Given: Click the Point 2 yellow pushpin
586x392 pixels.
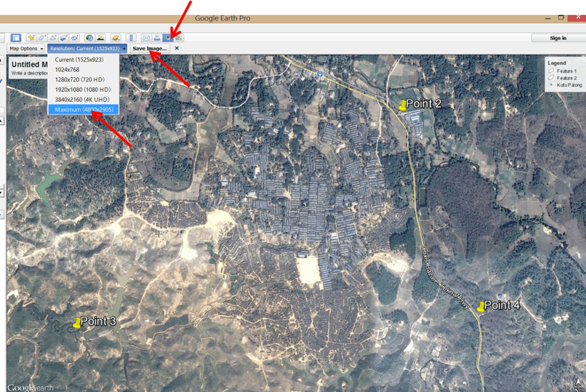Looking at the screenshot, I should tap(402, 105).
